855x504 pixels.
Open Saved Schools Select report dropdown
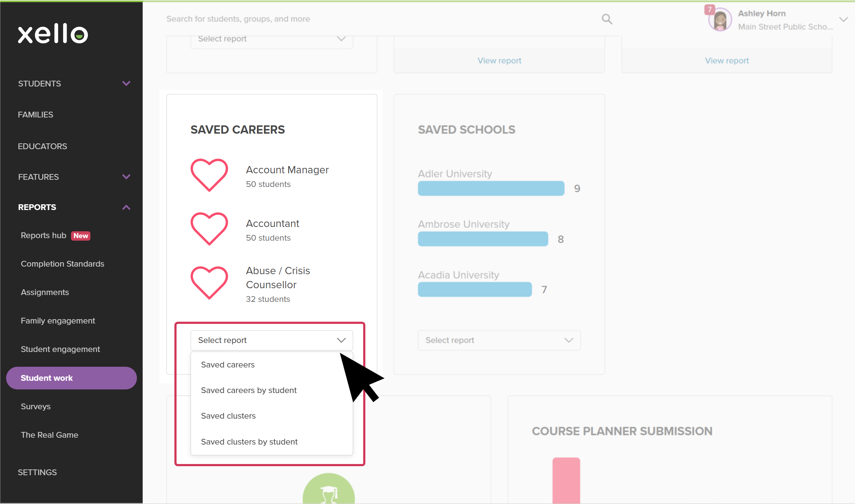click(x=499, y=340)
